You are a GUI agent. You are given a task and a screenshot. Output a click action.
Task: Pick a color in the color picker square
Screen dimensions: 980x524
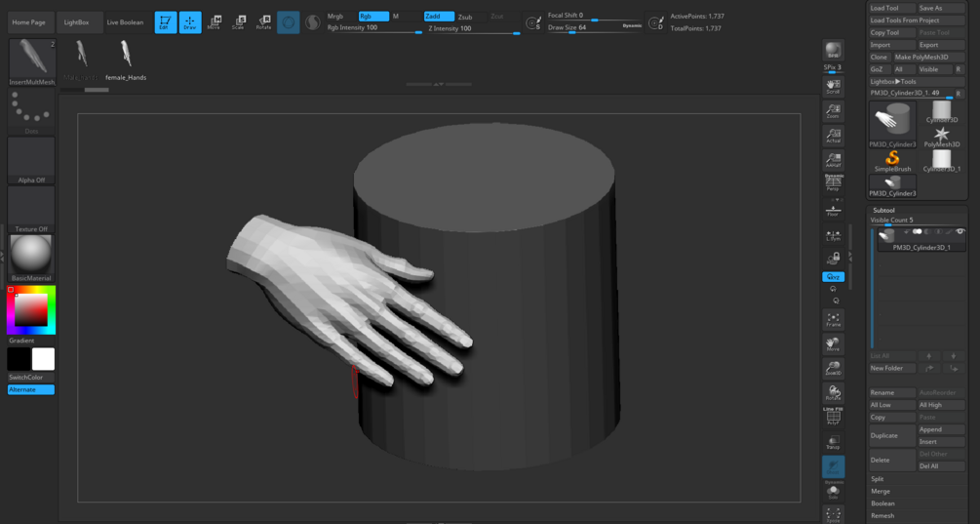(31, 309)
